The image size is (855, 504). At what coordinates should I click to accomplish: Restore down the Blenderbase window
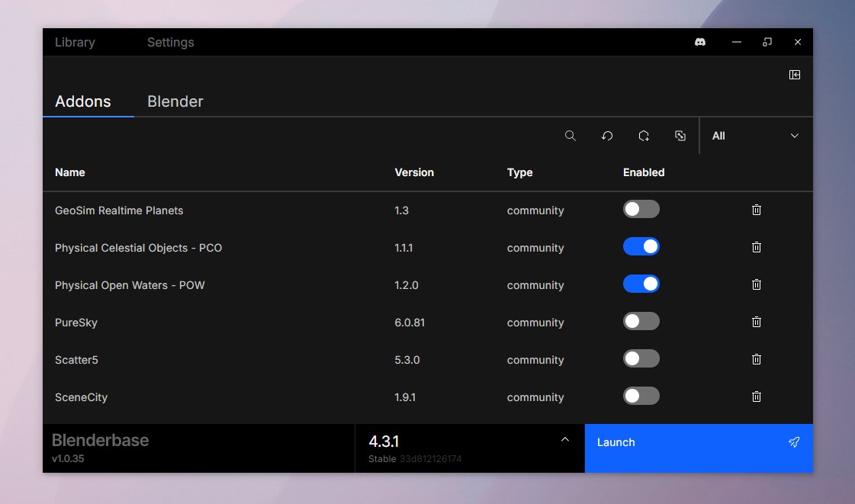(767, 42)
